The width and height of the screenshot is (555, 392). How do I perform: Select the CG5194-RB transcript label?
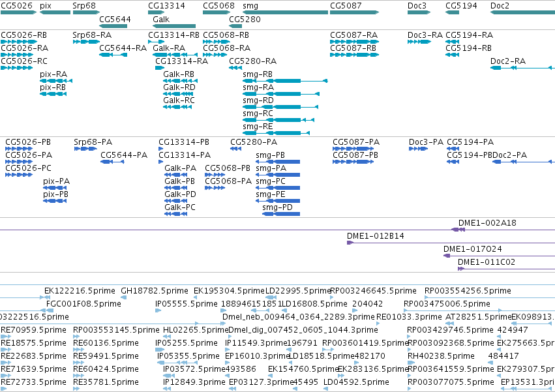pyautogui.click(x=468, y=48)
